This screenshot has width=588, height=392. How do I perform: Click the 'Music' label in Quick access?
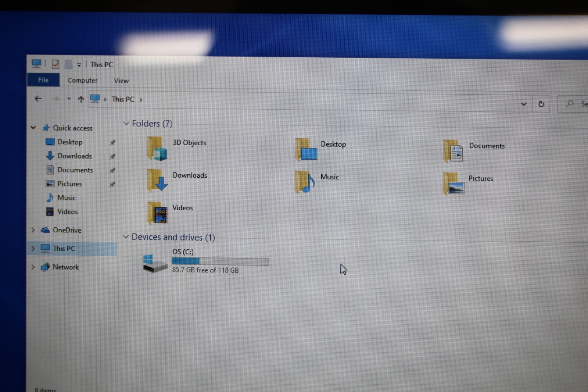pos(67,198)
